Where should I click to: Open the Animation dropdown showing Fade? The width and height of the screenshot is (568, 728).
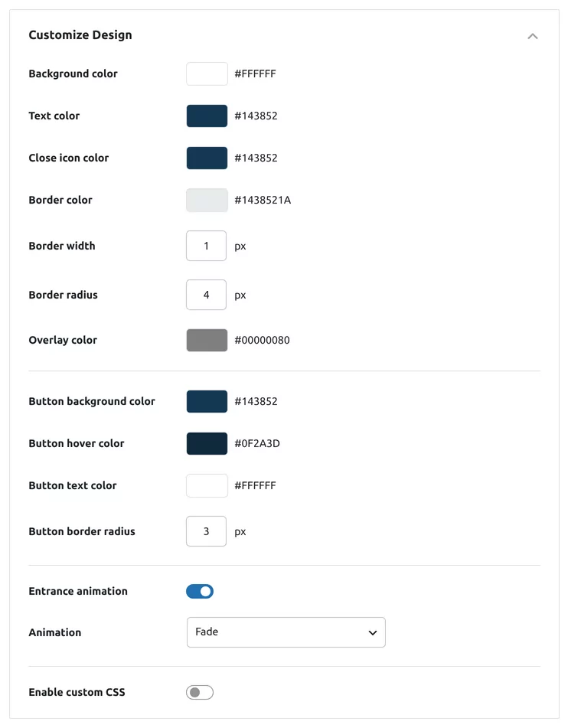pos(286,632)
